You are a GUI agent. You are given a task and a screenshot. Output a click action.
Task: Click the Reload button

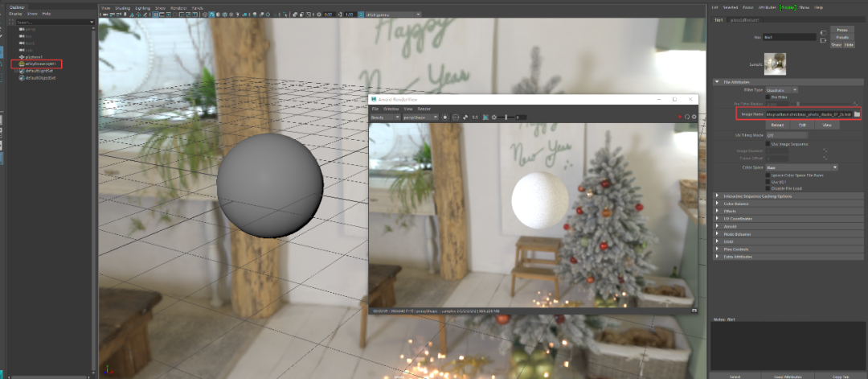click(777, 126)
